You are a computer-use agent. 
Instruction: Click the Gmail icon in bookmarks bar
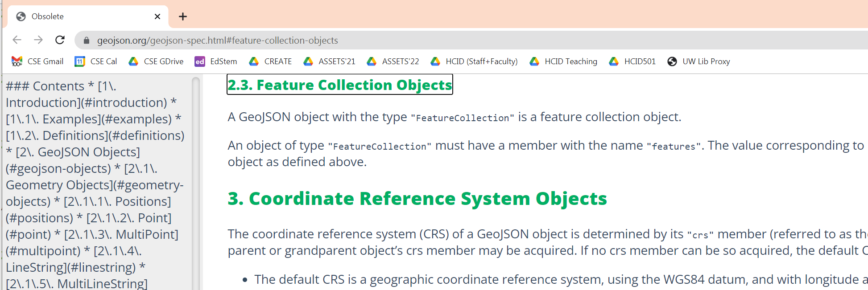click(x=17, y=61)
